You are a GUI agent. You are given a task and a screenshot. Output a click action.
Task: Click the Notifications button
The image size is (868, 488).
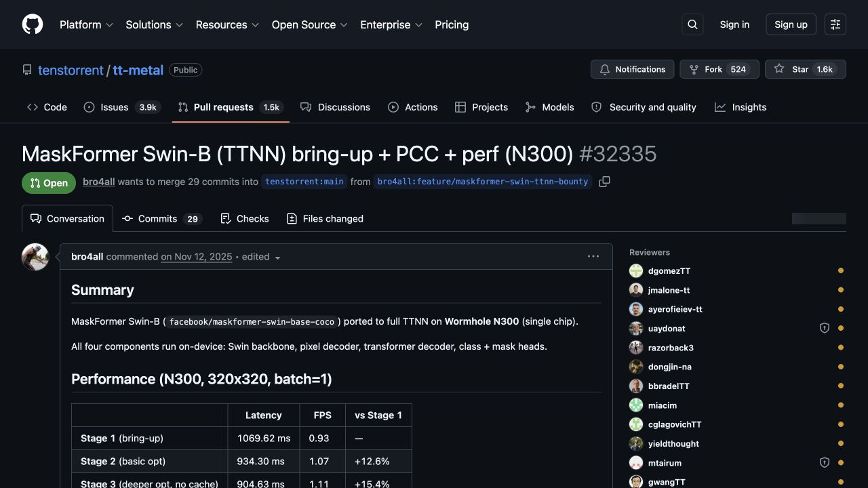[x=633, y=69]
